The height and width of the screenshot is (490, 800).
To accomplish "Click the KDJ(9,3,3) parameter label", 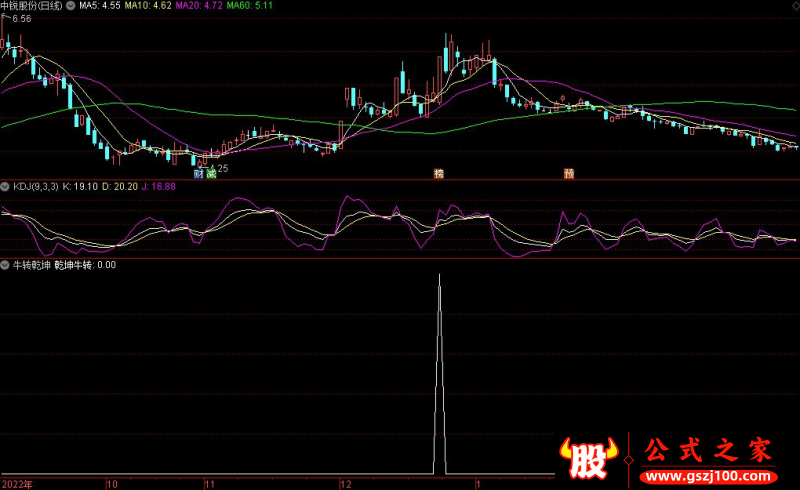I will (x=35, y=186).
